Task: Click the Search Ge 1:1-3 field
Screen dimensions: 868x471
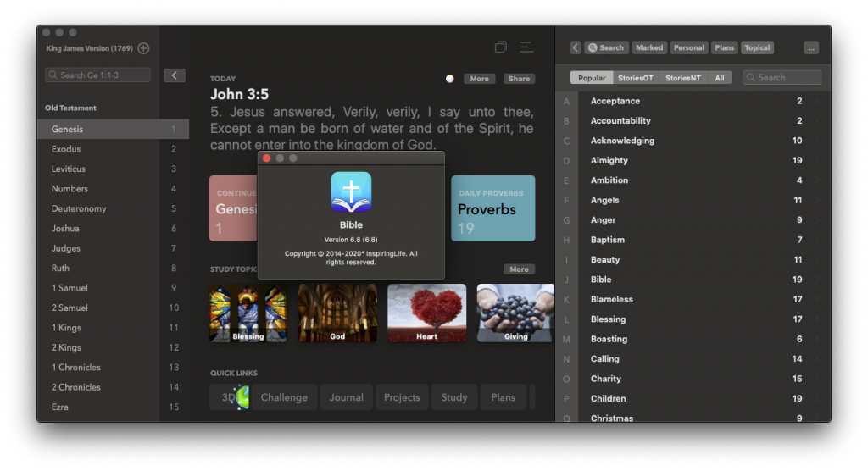Action: point(98,75)
